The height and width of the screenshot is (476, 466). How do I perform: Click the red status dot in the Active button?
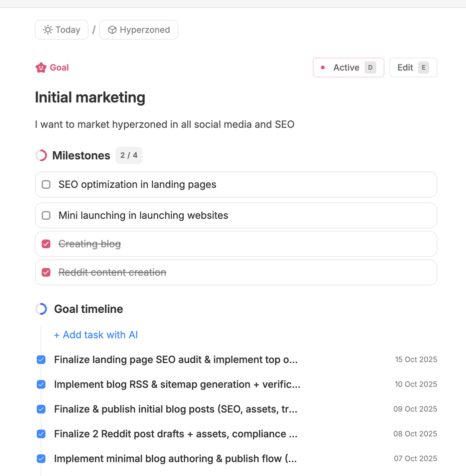click(x=323, y=67)
